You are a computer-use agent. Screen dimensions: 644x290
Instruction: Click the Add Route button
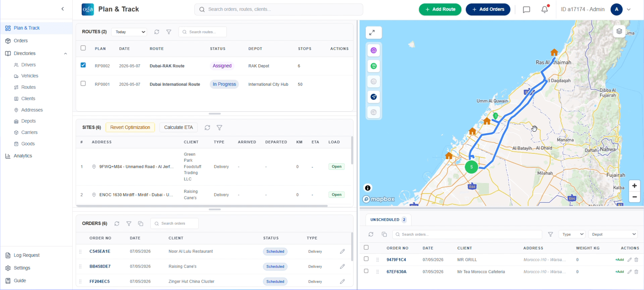440,9
